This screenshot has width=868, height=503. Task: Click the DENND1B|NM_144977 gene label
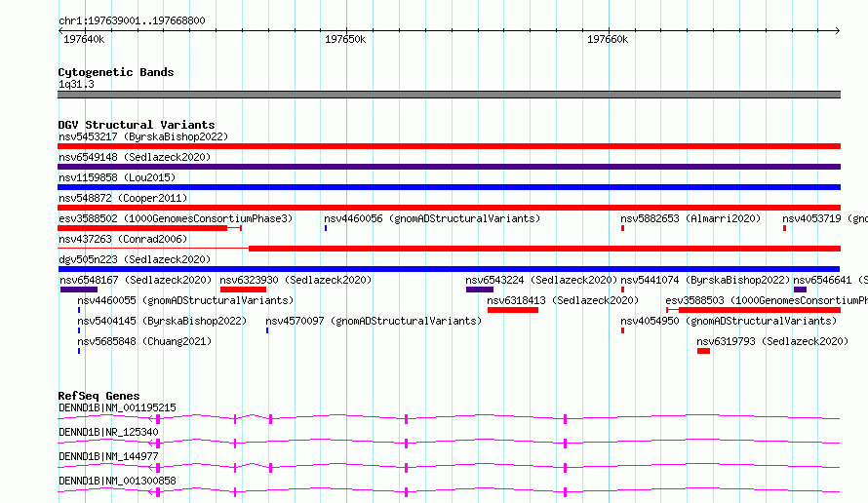click(108, 456)
